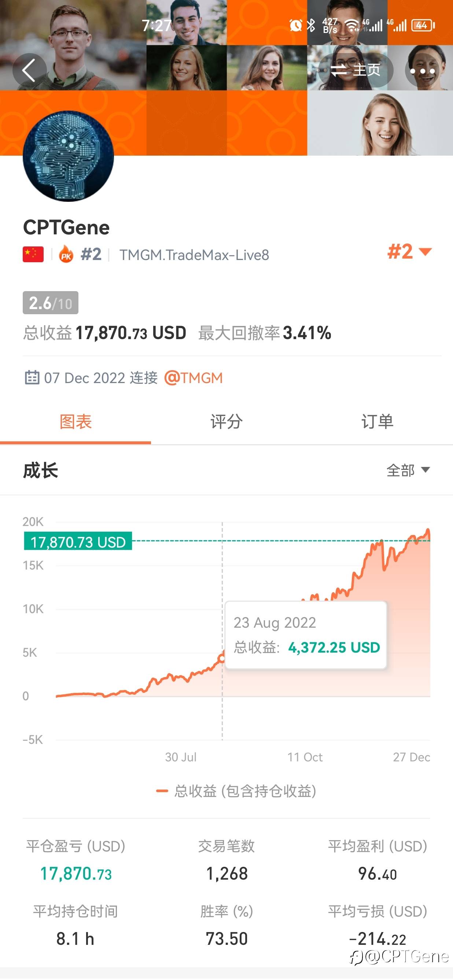Expand the orange #2 account dropdown
The image size is (453, 980).
point(409,252)
